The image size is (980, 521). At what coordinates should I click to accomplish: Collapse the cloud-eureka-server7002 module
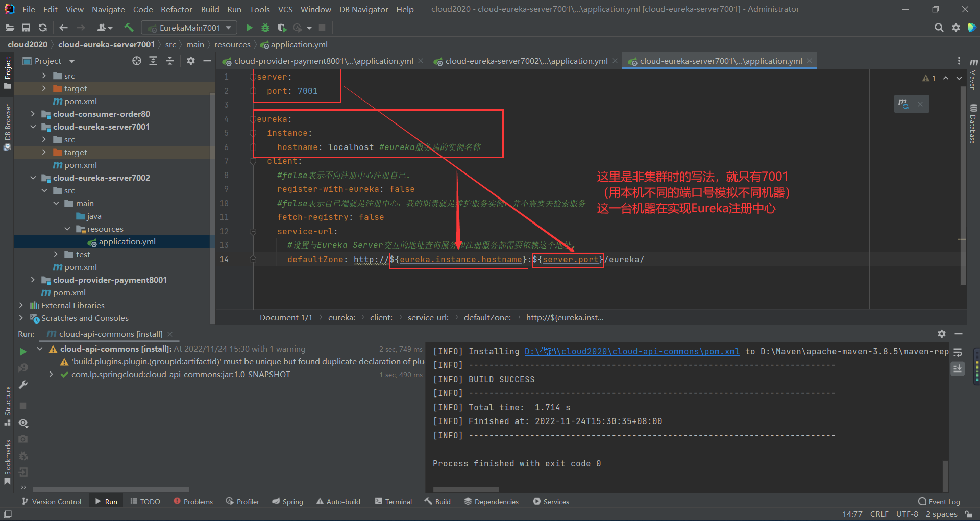(33, 178)
